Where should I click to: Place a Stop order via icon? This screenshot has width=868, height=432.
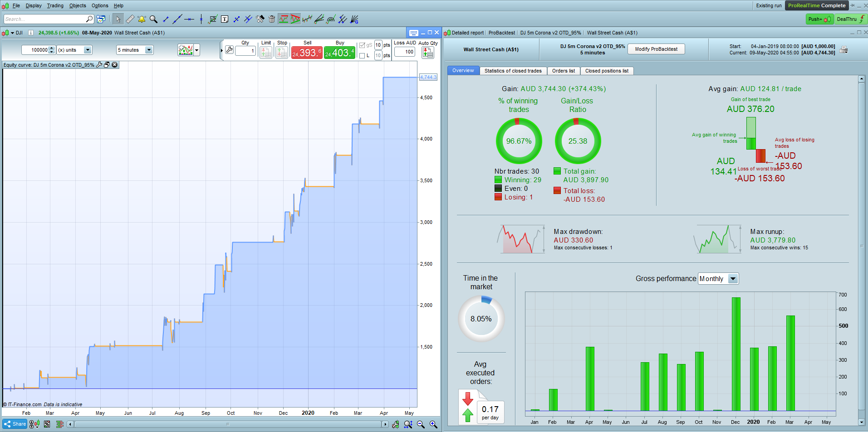(x=282, y=53)
